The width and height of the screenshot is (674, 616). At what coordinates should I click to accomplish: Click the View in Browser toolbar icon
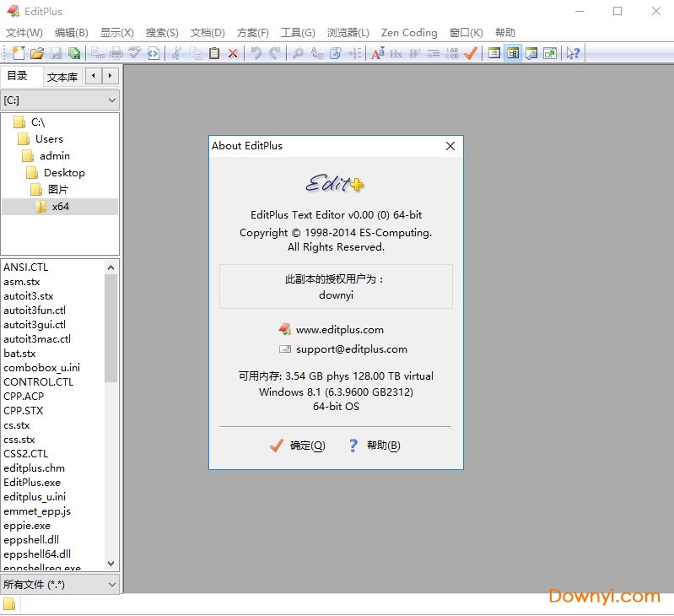click(154, 53)
